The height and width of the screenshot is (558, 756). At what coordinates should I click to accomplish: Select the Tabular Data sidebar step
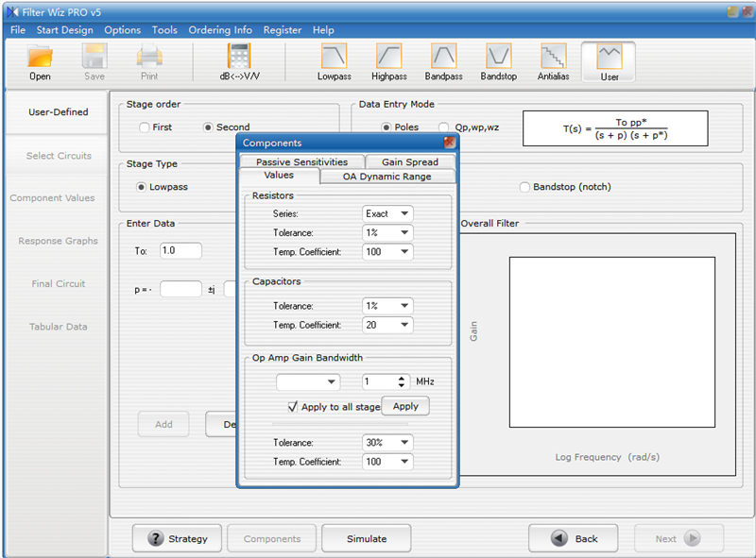coord(58,327)
